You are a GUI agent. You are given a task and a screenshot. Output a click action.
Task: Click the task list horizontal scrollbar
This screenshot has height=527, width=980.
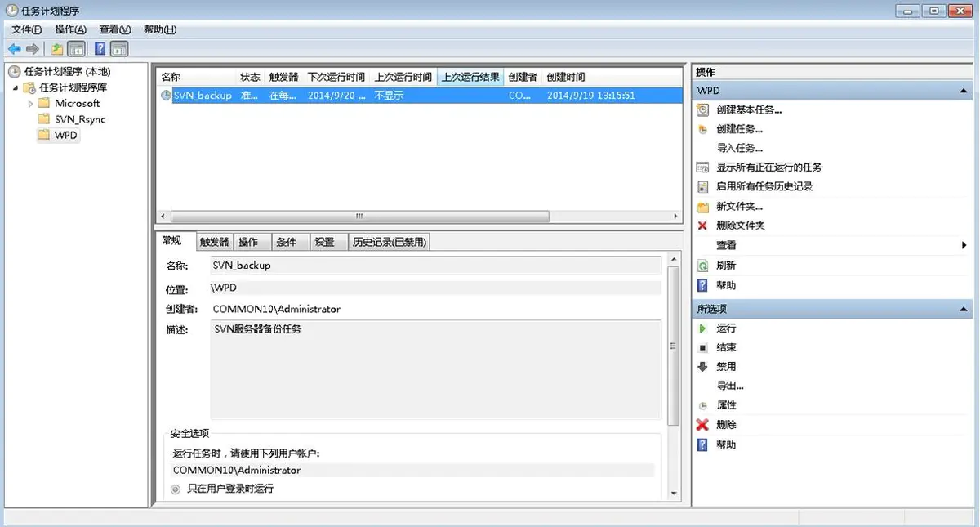click(359, 217)
